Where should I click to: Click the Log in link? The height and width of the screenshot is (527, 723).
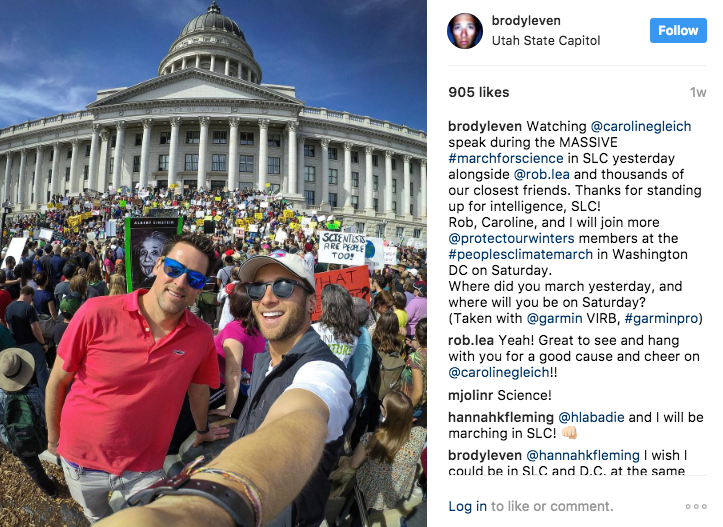[x=467, y=506]
